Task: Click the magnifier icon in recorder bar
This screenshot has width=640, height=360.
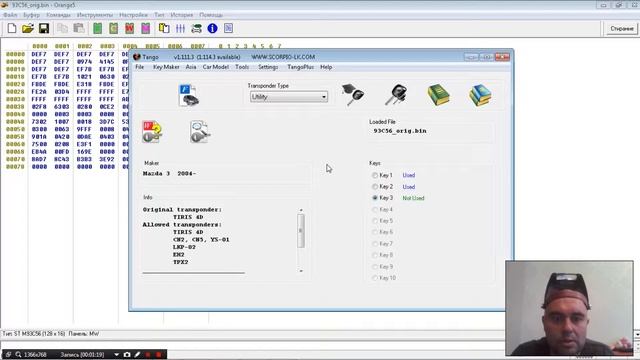Action: (x=18, y=355)
